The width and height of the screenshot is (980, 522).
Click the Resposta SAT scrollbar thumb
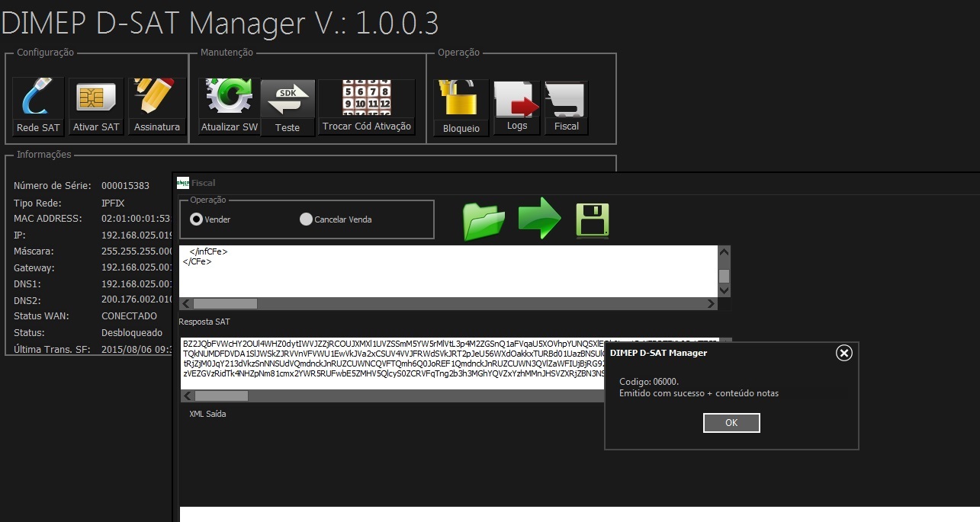pos(222,396)
